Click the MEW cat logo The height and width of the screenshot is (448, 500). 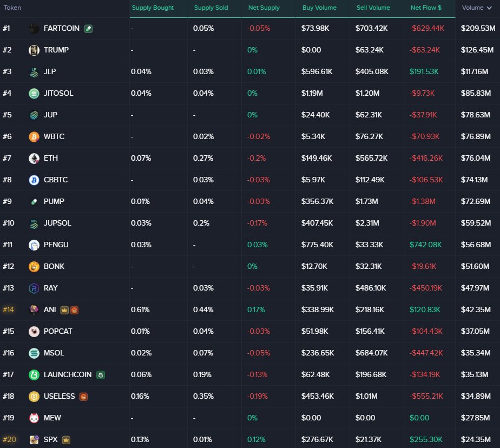tap(34, 418)
